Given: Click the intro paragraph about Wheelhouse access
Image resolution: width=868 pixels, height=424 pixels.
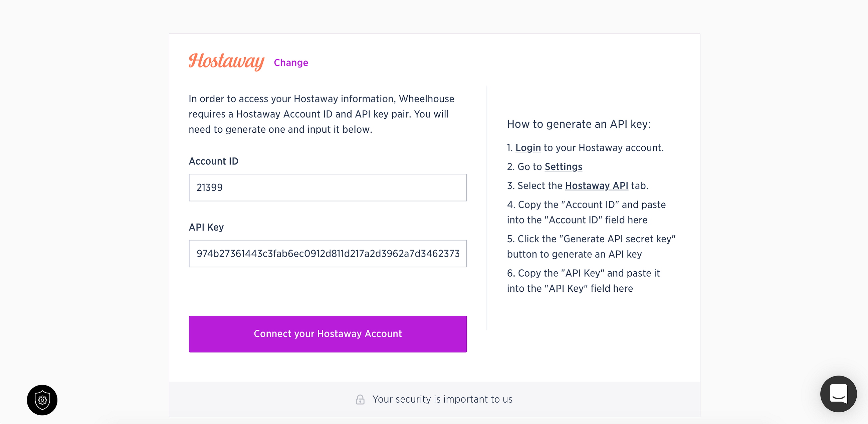Looking at the screenshot, I should coord(321,114).
